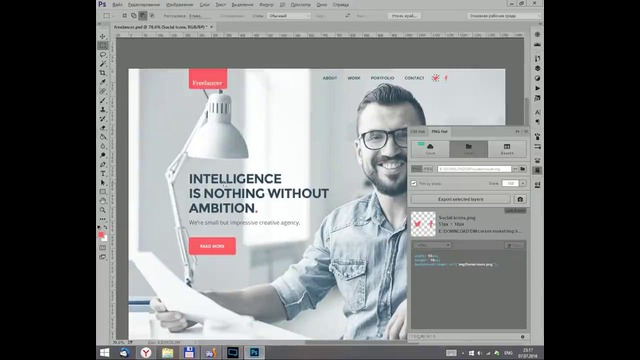The image size is (640, 360).
Task: Open Yandex browser from taskbar
Action: coord(146,353)
